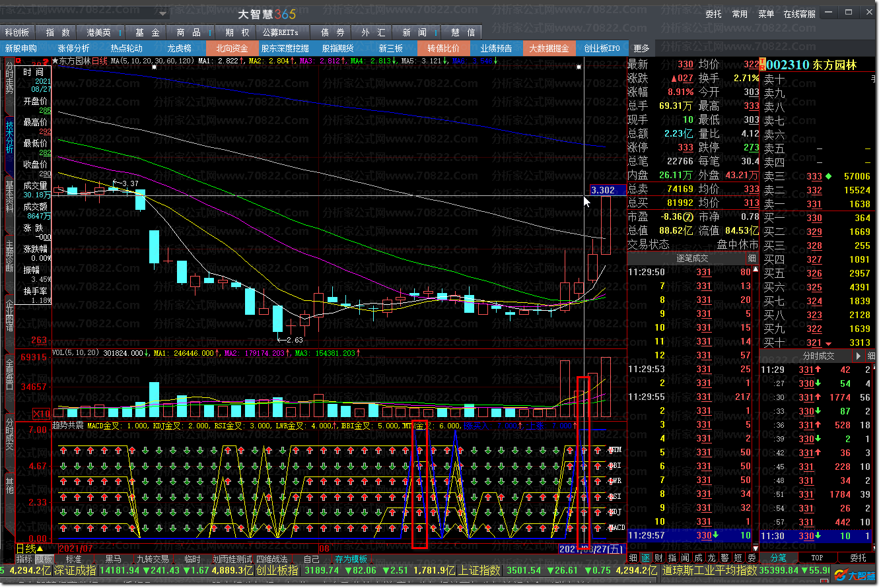The height and width of the screenshot is (588, 881).
Task: Select 财 finance bottom tab
Action: pos(658,558)
